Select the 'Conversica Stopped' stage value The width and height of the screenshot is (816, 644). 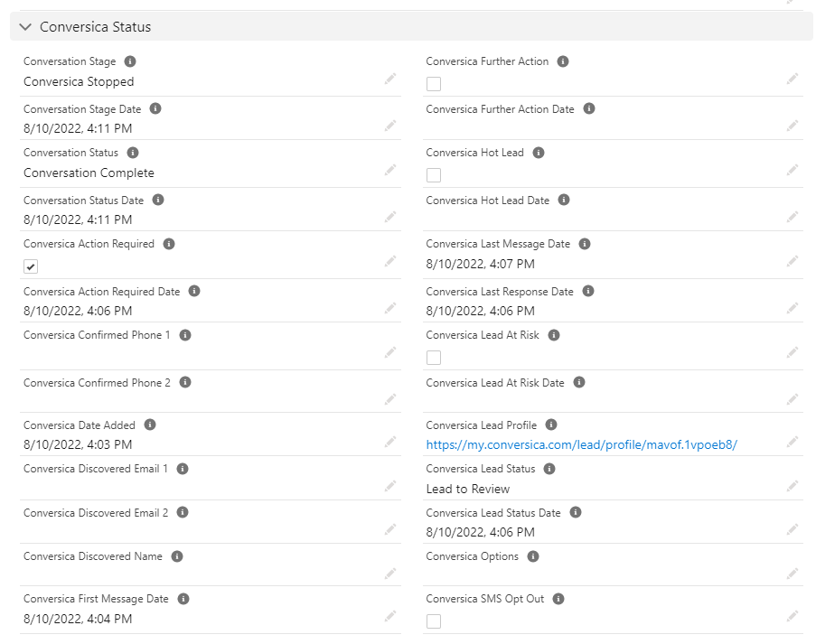coord(79,81)
